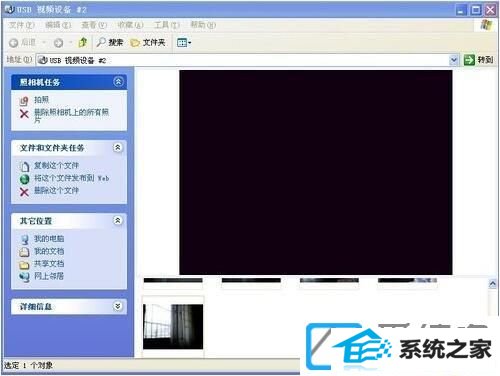Open 我的电脑 My Computer link
The image size is (500, 376).
pos(49,239)
